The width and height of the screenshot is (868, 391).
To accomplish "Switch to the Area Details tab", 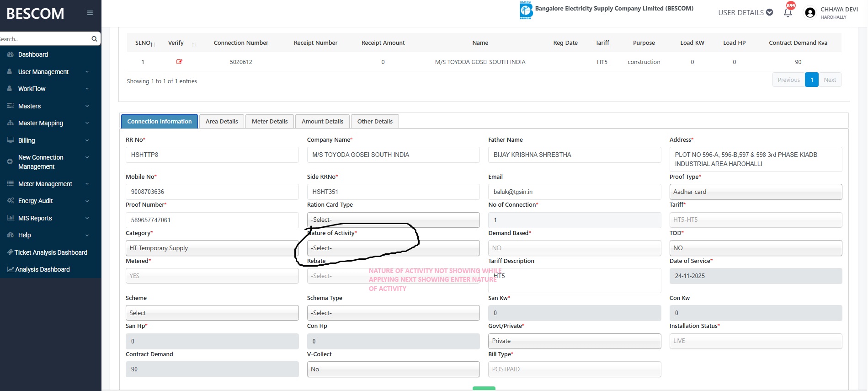I will point(222,121).
